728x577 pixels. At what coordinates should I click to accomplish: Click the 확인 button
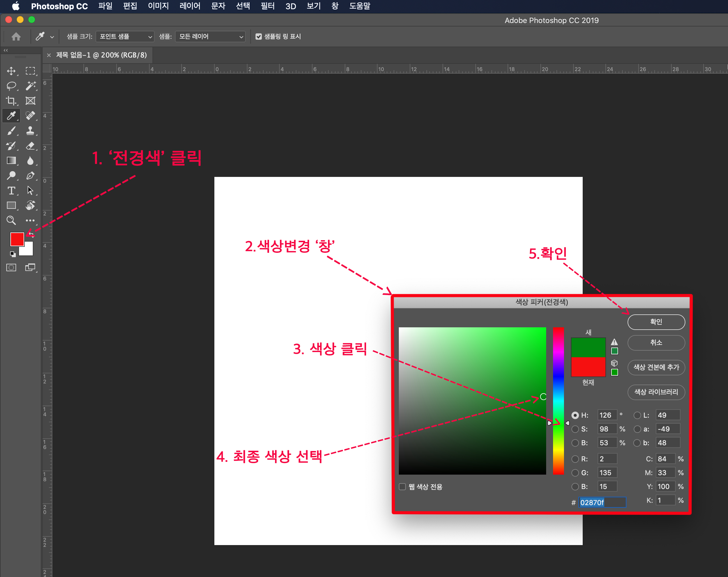click(656, 322)
